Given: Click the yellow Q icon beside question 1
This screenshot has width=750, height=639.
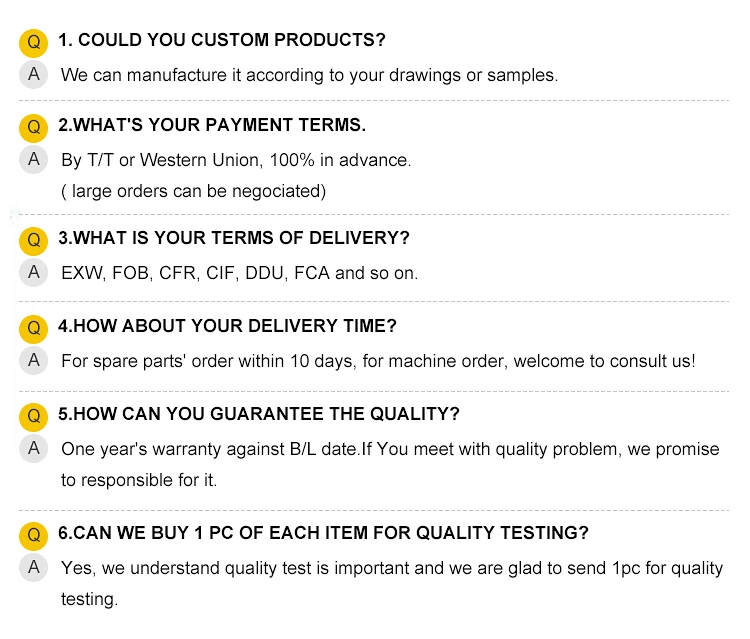Looking at the screenshot, I should point(34,42).
